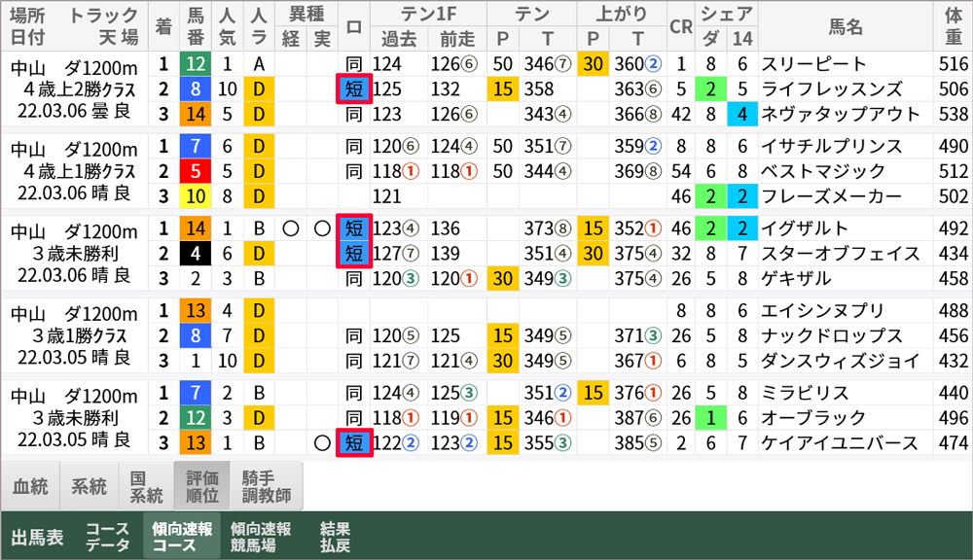Image resolution: width=973 pixels, height=560 pixels.
Task: Click the 馬名 column header
Action: 846,26
